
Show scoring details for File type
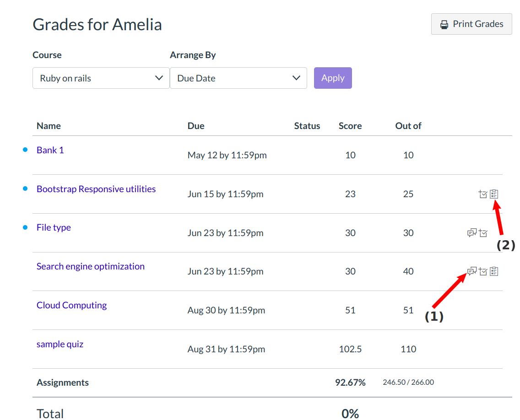coord(483,233)
